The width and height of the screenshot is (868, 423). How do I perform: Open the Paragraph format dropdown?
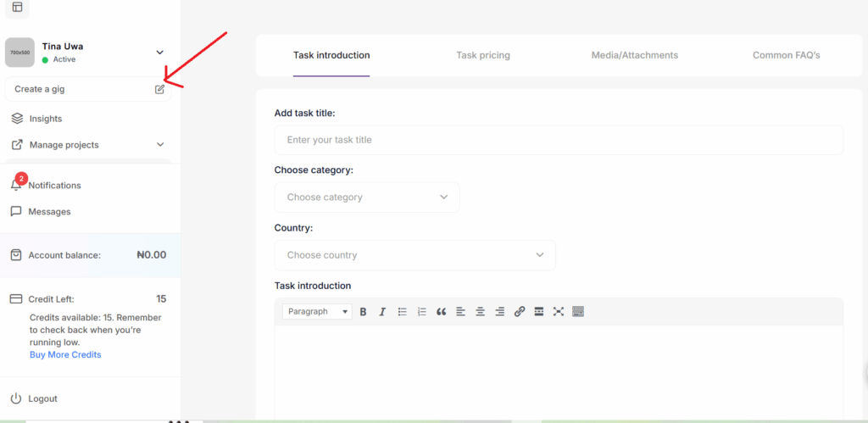[317, 312]
